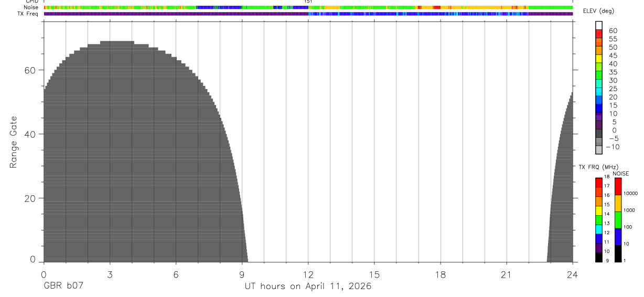Image resolution: width=644 pixels, height=297 pixels.
Task: Click x-axis tick label '15'
Action: click(x=374, y=274)
